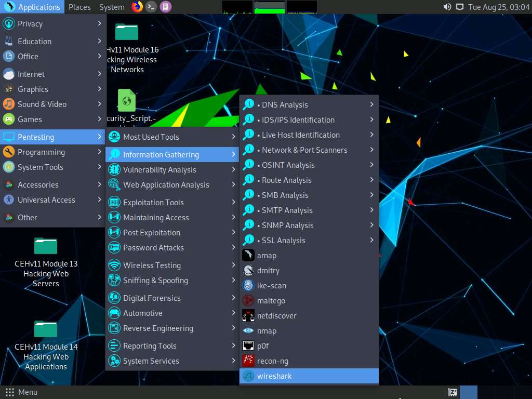Expand the OSINT Analysis submenu arrow

point(371,165)
